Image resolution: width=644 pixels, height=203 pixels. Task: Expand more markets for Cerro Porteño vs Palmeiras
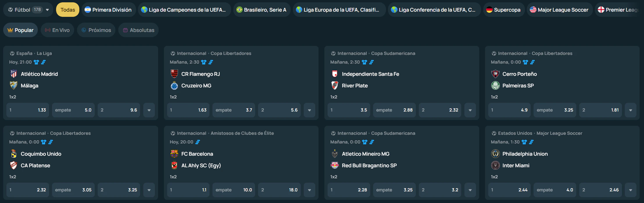tap(631, 110)
